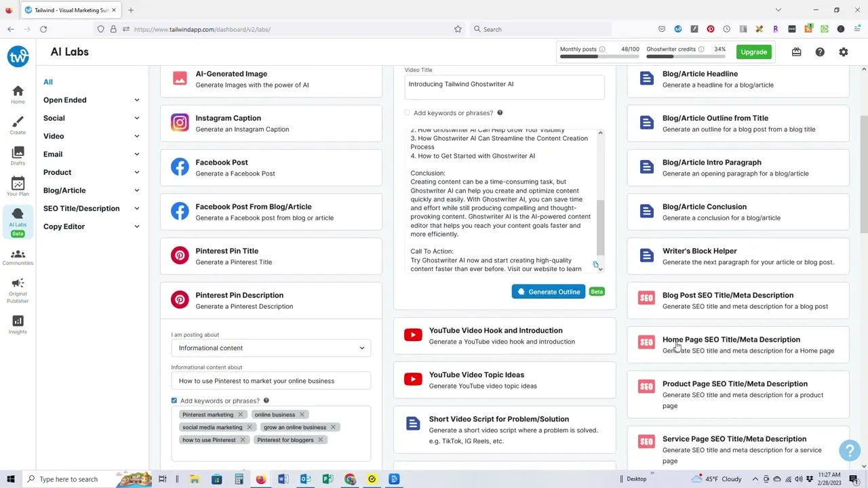Viewport: 868px width, 488px height.
Task: Open Communities from the sidebar
Action: tap(18, 257)
